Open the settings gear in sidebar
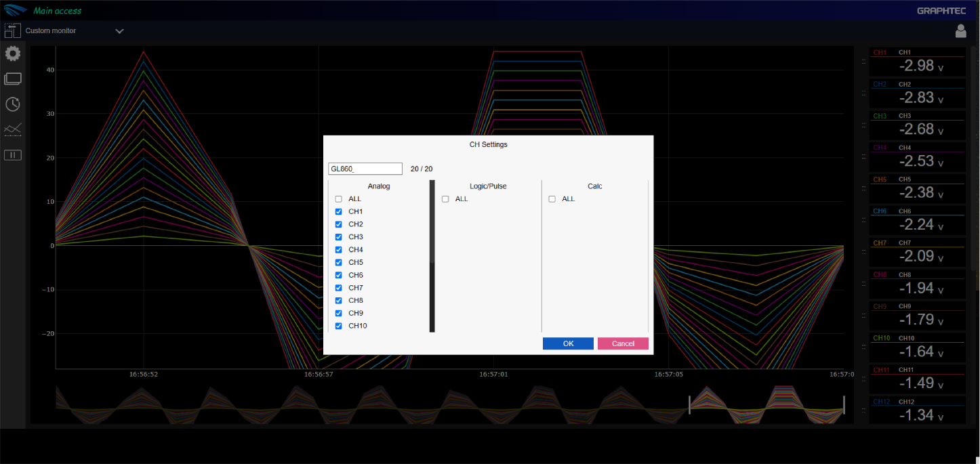Screen dimensions: 980x464 point(12,54)
